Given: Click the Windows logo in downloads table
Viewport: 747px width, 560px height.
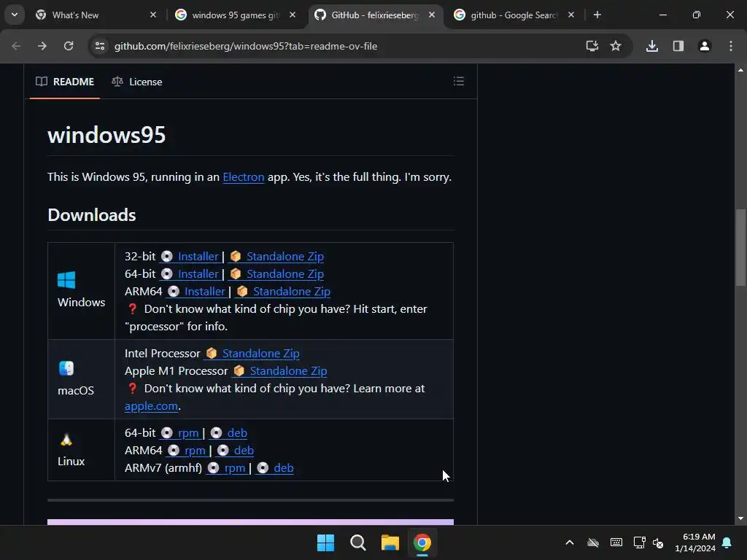Looking at the screenshot, I should click(66, 280).
